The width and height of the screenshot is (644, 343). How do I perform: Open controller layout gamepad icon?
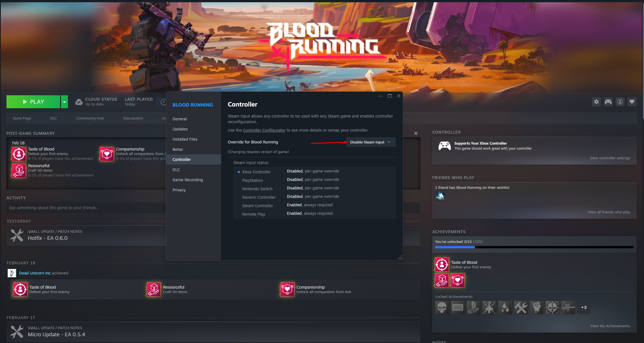click(608, 102)
